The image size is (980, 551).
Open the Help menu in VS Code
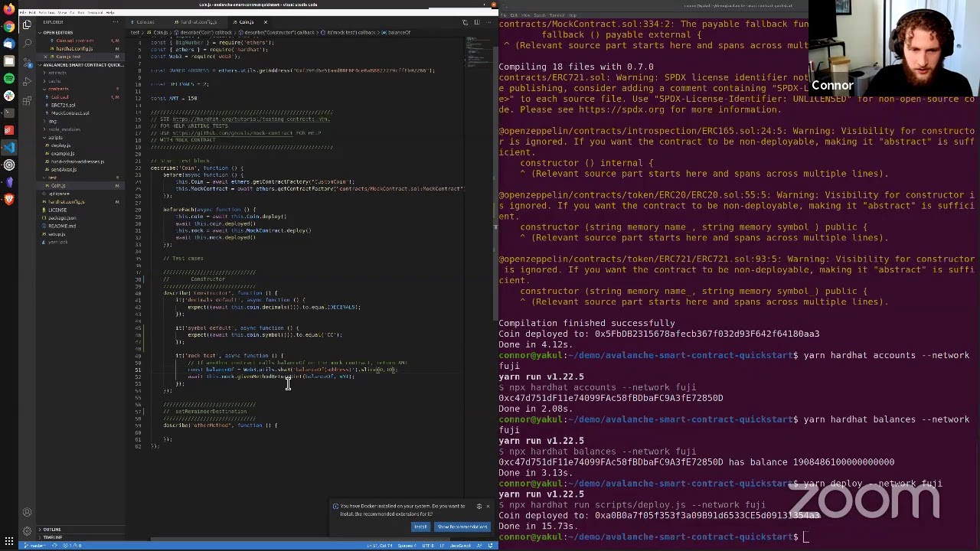pyautogui.click(x=111, y=13)
